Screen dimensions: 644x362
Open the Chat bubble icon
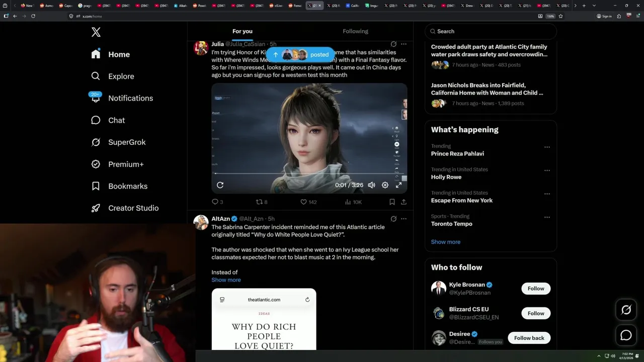[96, 120]
